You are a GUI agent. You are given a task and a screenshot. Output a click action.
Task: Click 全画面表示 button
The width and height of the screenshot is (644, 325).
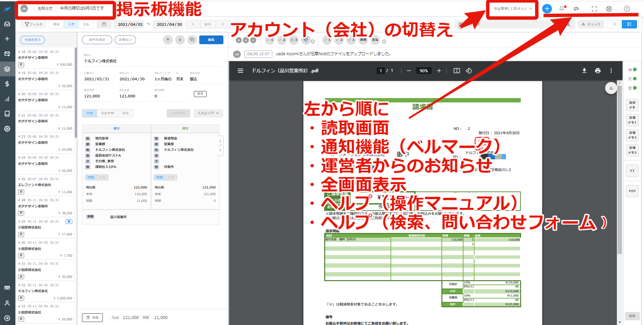point(32,40)
